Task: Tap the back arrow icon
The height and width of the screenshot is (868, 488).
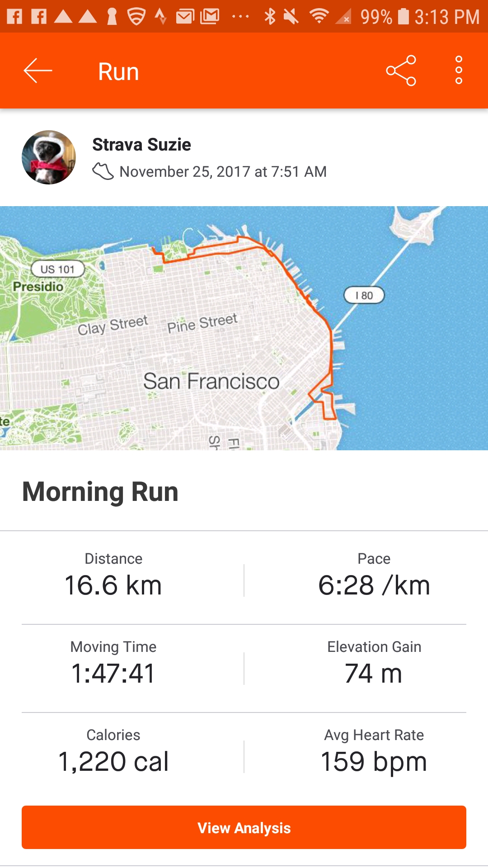Action: pyautogui.click(x=38, y=71)
